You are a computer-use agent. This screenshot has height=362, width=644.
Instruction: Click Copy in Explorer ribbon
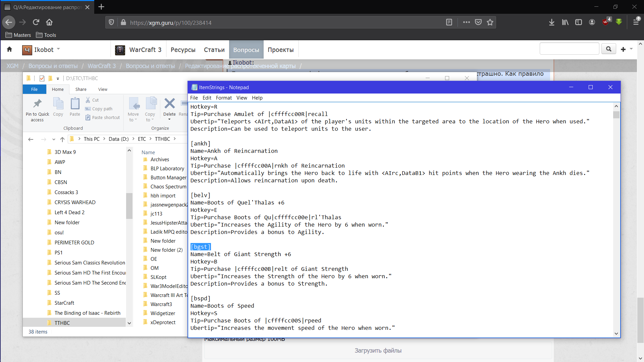[58, 107]
